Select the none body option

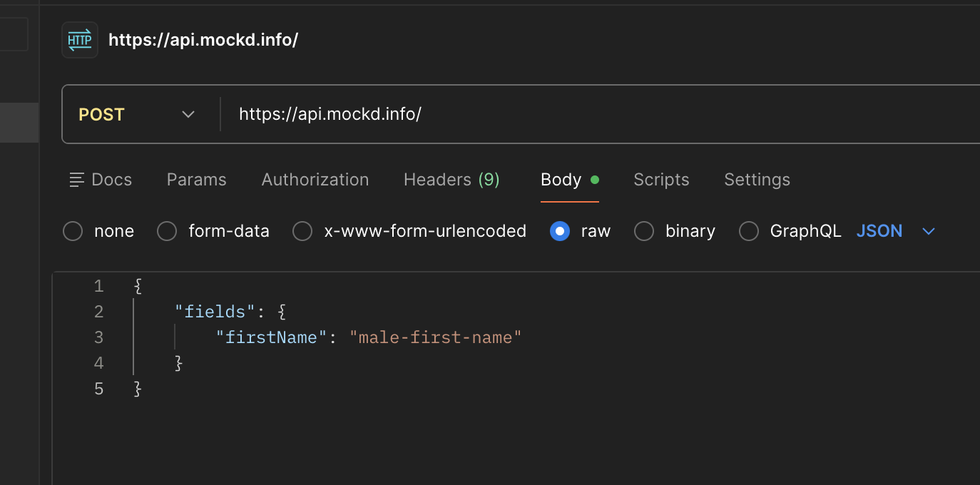pos(72,230)
